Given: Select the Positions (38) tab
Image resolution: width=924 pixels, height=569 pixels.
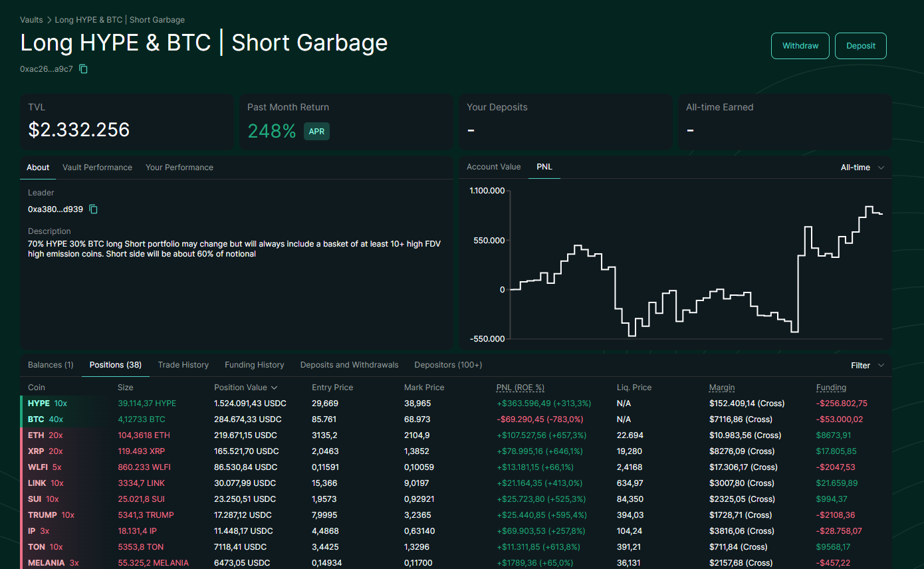Looking at the screenshot, I should [x=116, y=365].
